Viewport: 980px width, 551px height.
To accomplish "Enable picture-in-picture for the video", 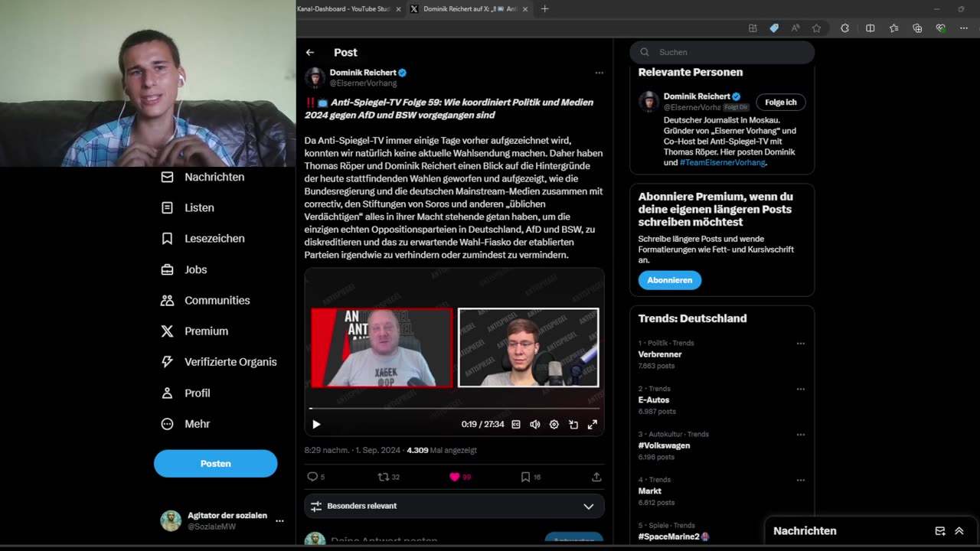I will (573, 424).
